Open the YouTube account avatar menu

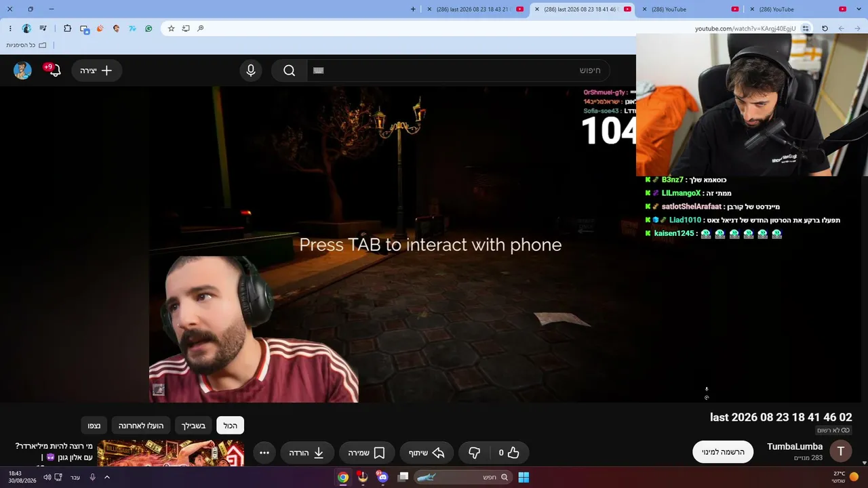22,70
